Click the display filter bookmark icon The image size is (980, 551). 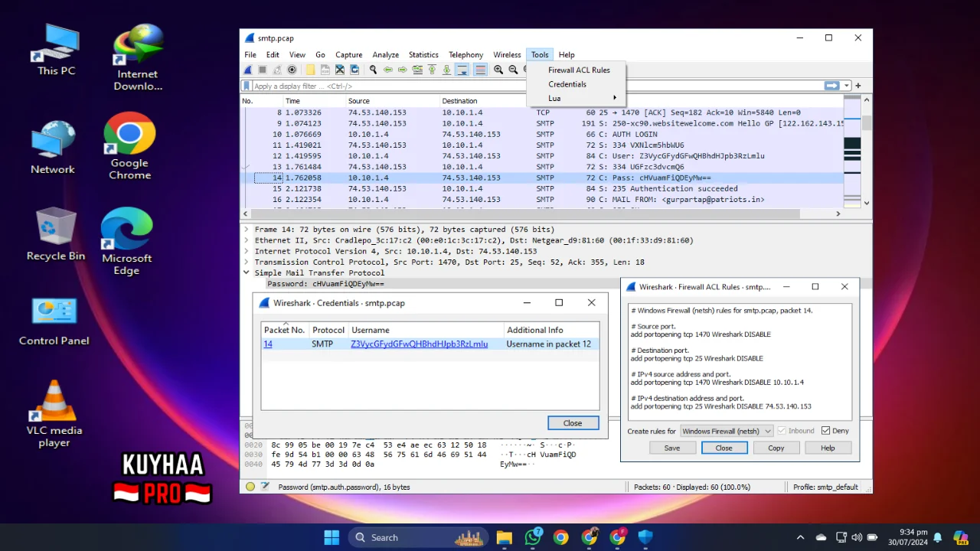[x=247, y=86]
